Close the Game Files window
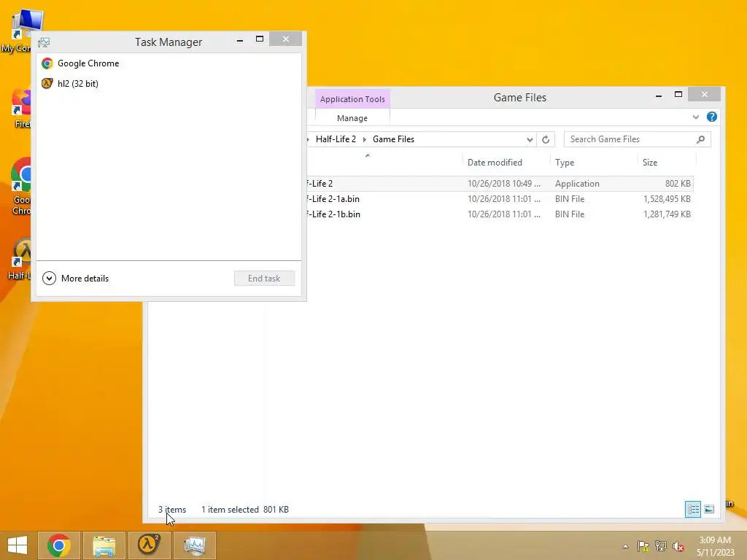This screenshot has height=560, width=747. tap(705, 94)
